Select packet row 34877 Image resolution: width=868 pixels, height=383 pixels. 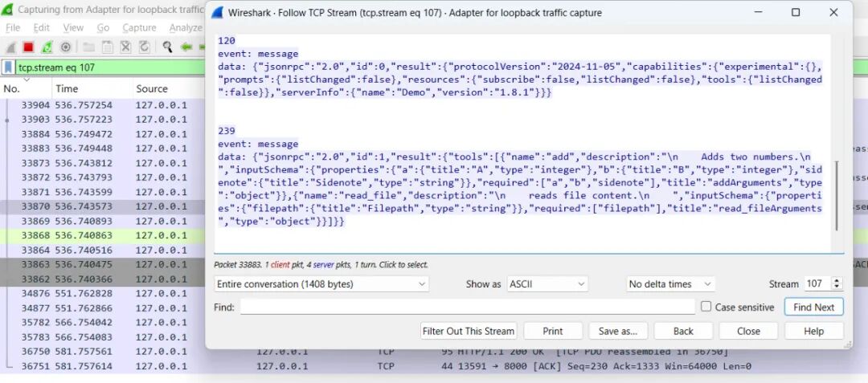pos(102,308)
